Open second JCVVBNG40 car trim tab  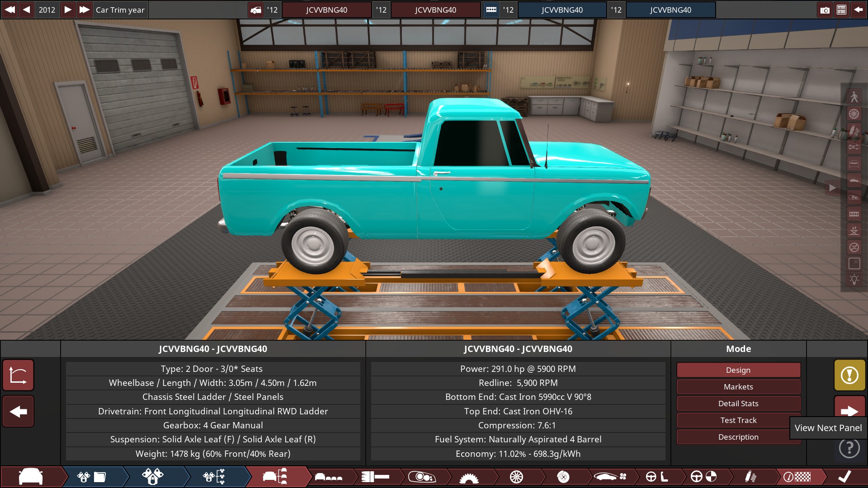pyautogui.click(x=435, y=10)
